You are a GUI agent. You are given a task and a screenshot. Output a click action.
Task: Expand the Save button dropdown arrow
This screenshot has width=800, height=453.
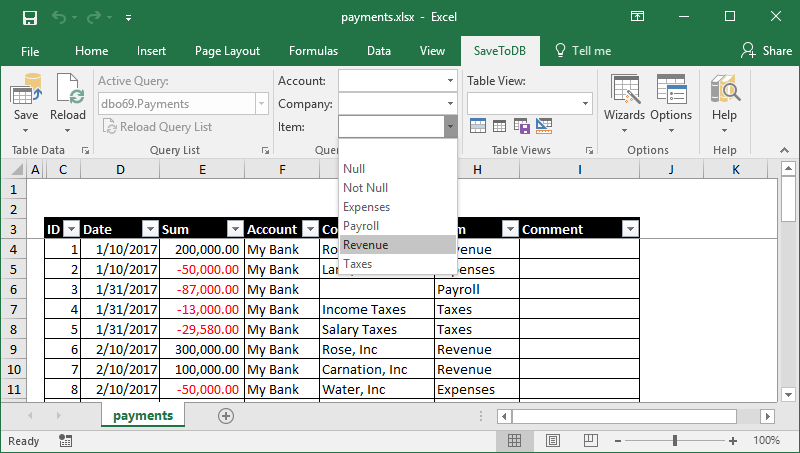(26, 131)
